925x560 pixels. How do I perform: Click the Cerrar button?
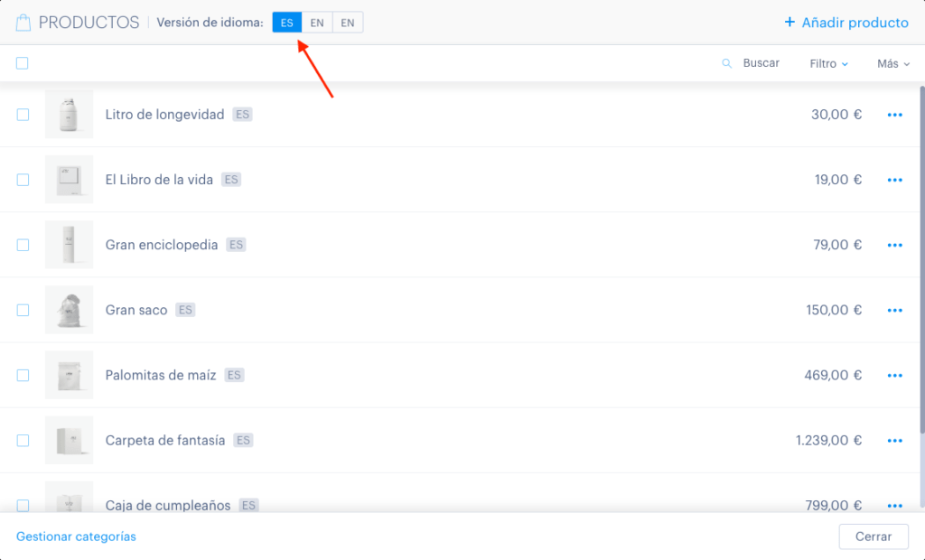point(874,537)
